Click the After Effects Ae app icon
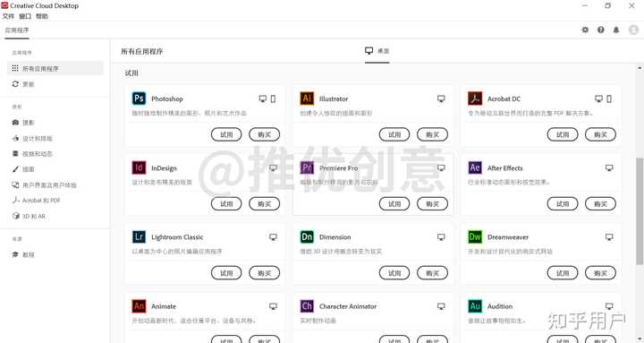This screenshot has width=644, height=343. pos(475,167)
